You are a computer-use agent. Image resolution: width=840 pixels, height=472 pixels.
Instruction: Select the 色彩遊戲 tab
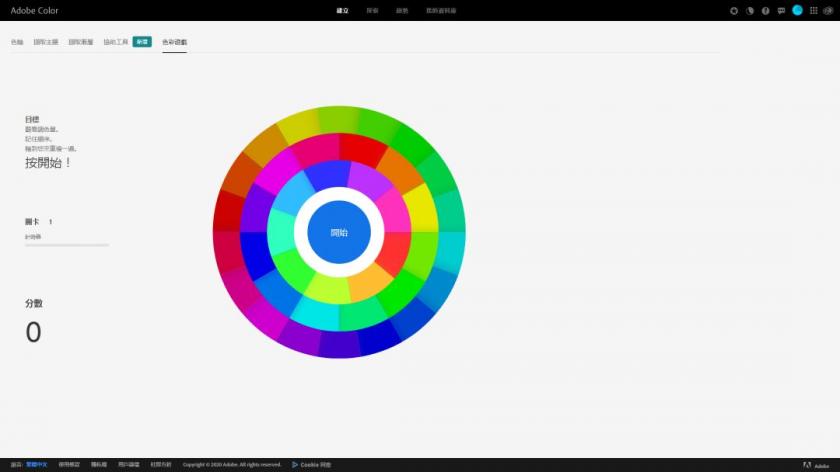click(x=174, y=42)
